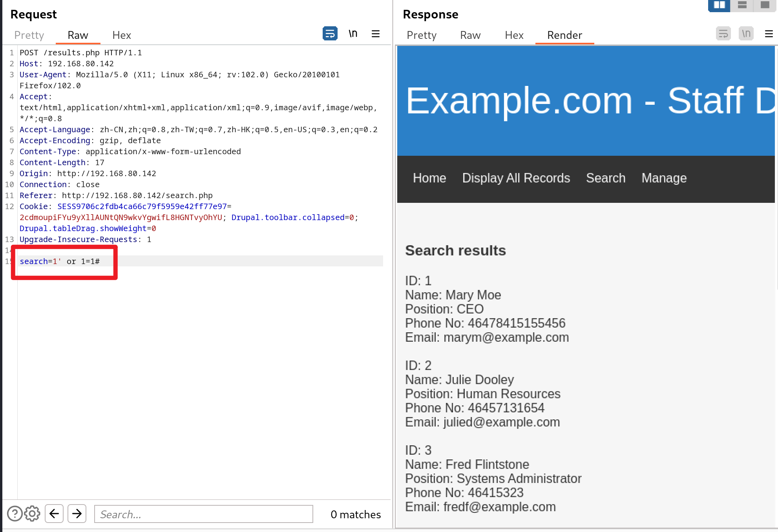This screenshot has height=532, width=778.
Task: Click the Cookie SESS value line
Action: 126,206
